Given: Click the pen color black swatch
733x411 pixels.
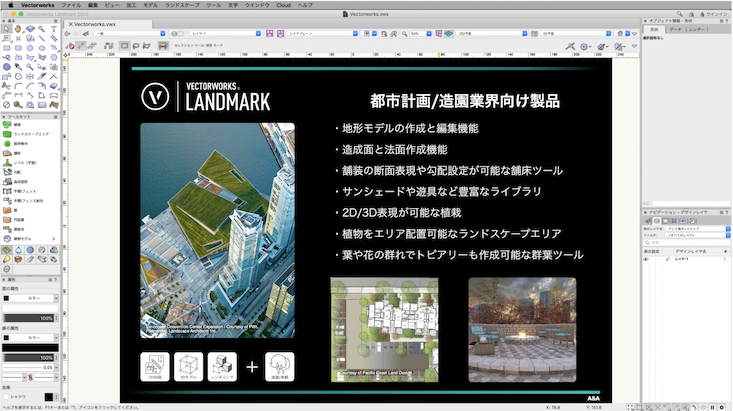Looking at the screenshot, I should pos(30,347).
